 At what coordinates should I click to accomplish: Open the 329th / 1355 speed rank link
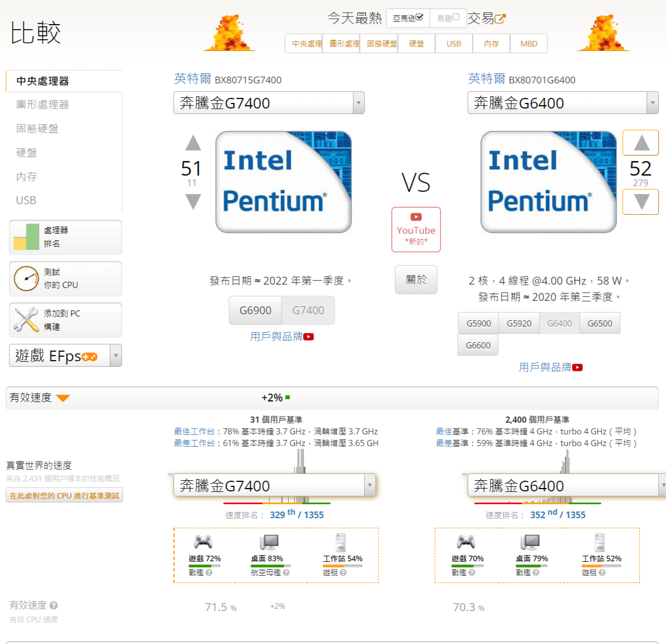[296, 514]
